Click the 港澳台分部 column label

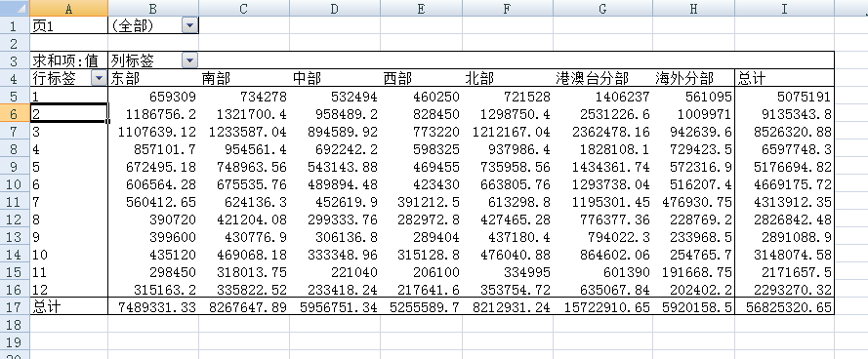(602, 79)
